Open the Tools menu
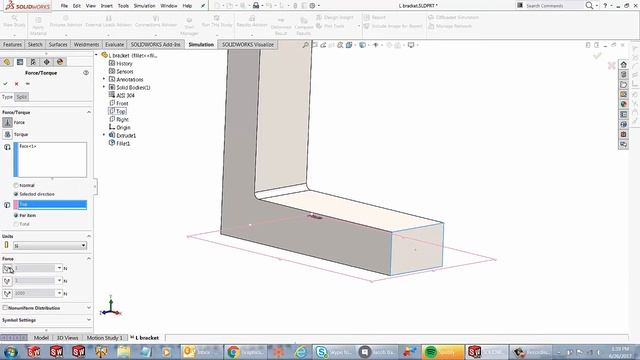Screen dimensions: 640x360 pyautogui.click(x=123, y=6)
